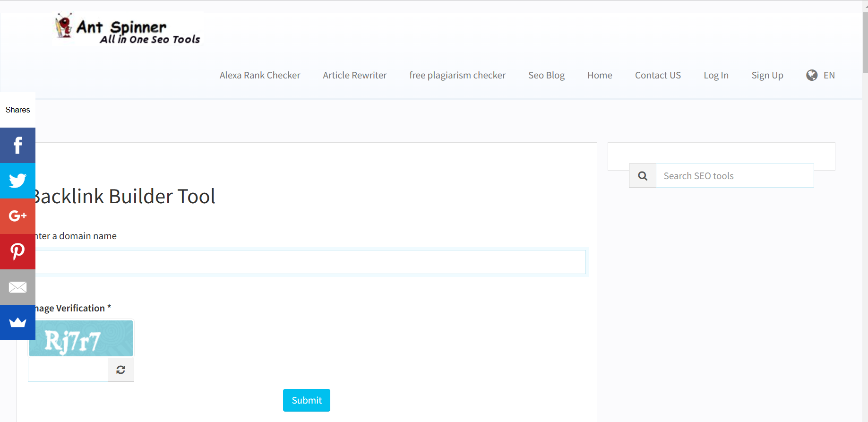Image resolution: width=868 pixels, height=422 pixels.
Task: Go to Home page
Action: (600, 75)
